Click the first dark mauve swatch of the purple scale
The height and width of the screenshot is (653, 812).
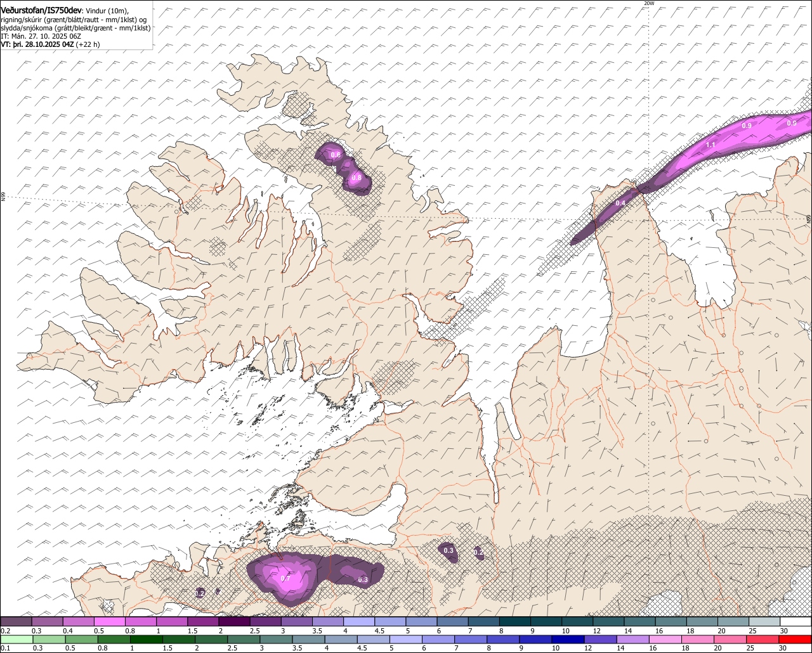click(x=16, y=621)
